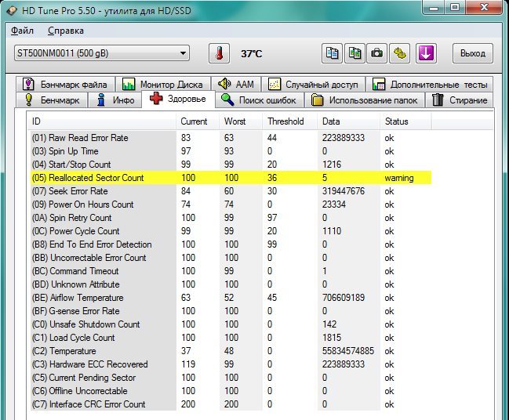Image resolution: width=509 pixels, height=420 pixels.
Task: Open the Справка menu
Action: 66,31
